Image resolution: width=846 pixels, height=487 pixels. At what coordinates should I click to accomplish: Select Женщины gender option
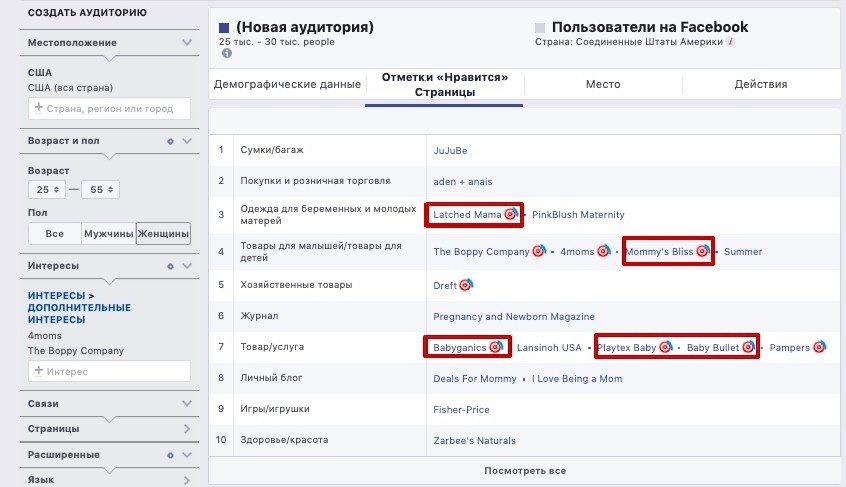coord(163,234)
